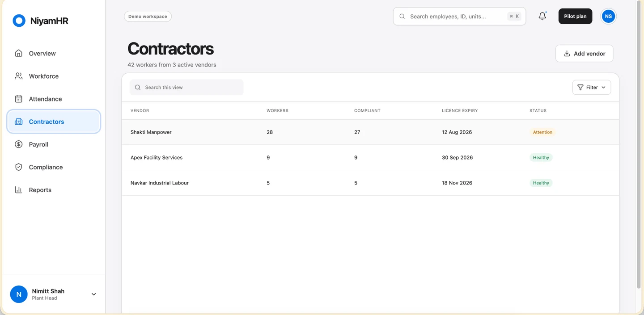This screenshot has width=644, height=315.
Task: Select Contractors in sidebar
Action: (54, 122)
